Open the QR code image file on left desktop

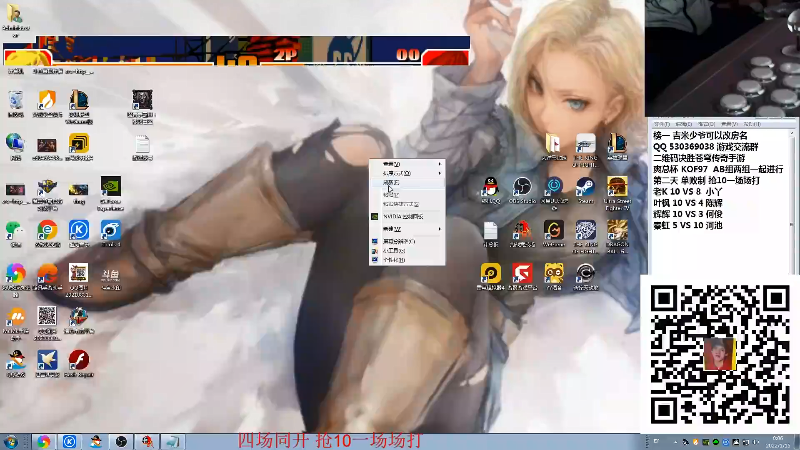coord(47,323)
